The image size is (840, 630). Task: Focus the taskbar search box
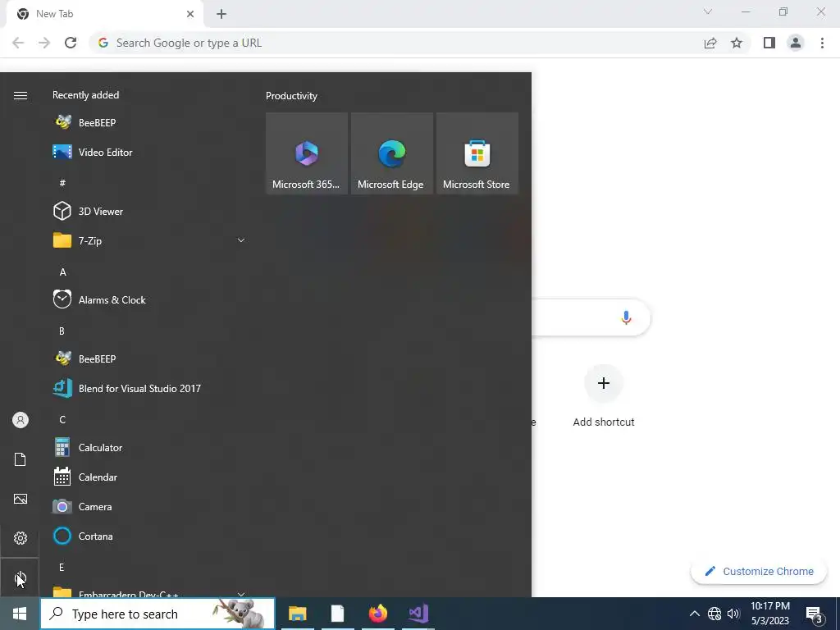157,614
